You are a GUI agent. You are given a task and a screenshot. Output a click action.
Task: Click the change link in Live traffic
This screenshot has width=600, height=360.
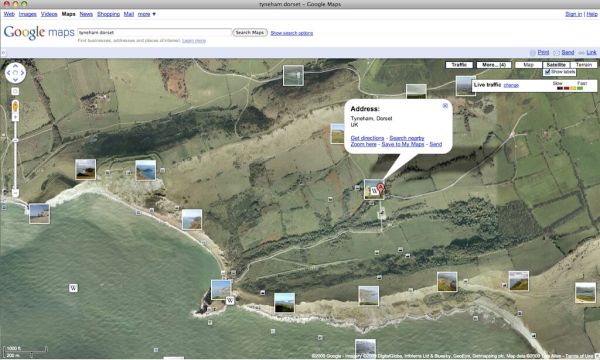pos(511,85)
